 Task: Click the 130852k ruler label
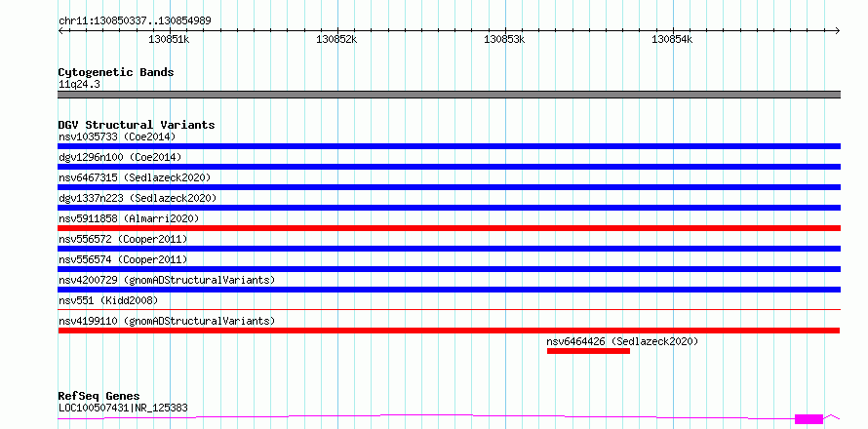coord(336,39)
